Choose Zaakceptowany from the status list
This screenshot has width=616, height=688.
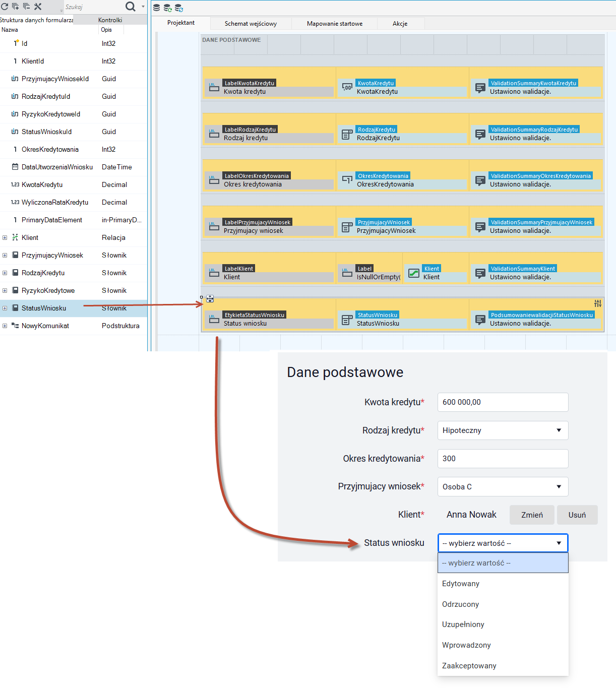tap(503, 666)
